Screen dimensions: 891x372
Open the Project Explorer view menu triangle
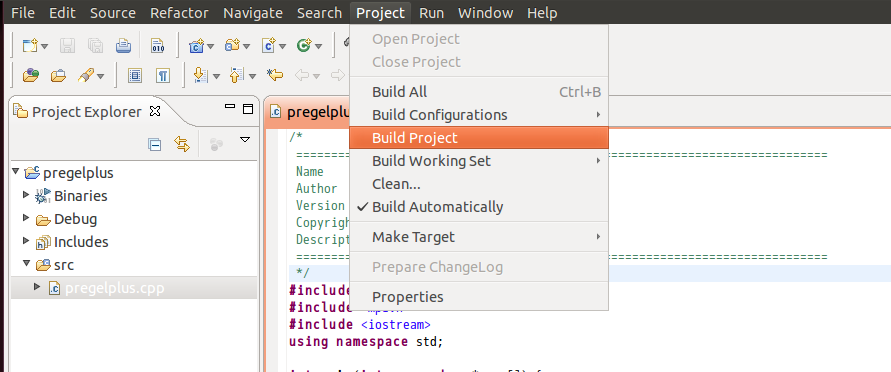tap(245, 140)
